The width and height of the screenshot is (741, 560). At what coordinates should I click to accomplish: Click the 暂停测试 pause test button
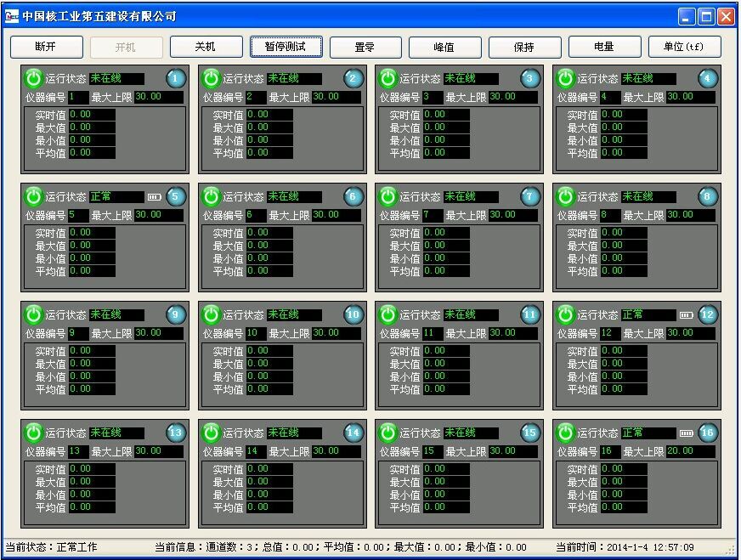[x=286, y=47]
